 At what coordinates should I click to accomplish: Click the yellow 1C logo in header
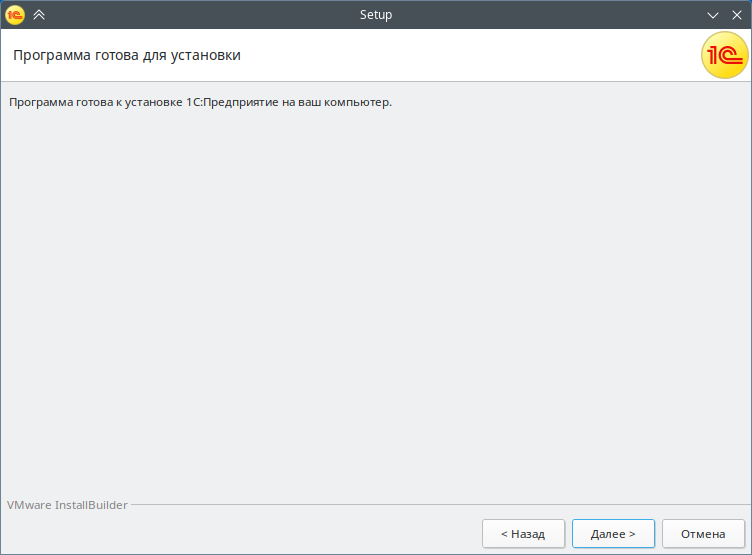click(x=724, y=56)
